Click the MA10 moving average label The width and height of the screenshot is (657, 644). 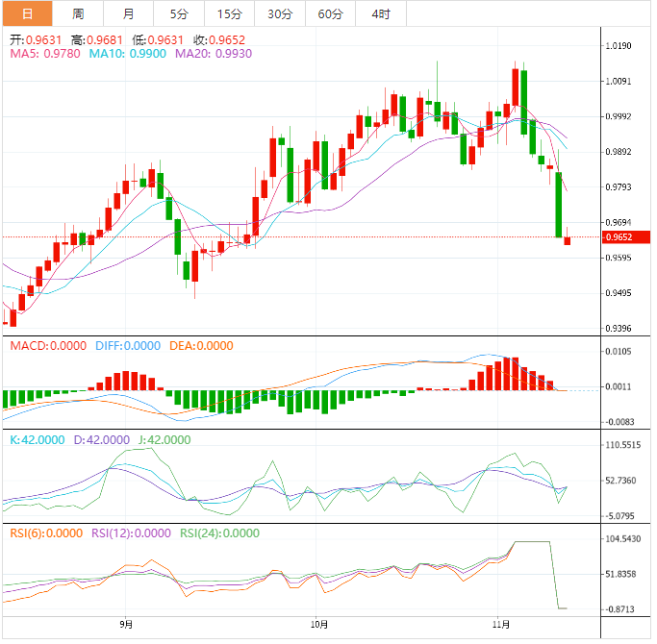coord(128,54)
